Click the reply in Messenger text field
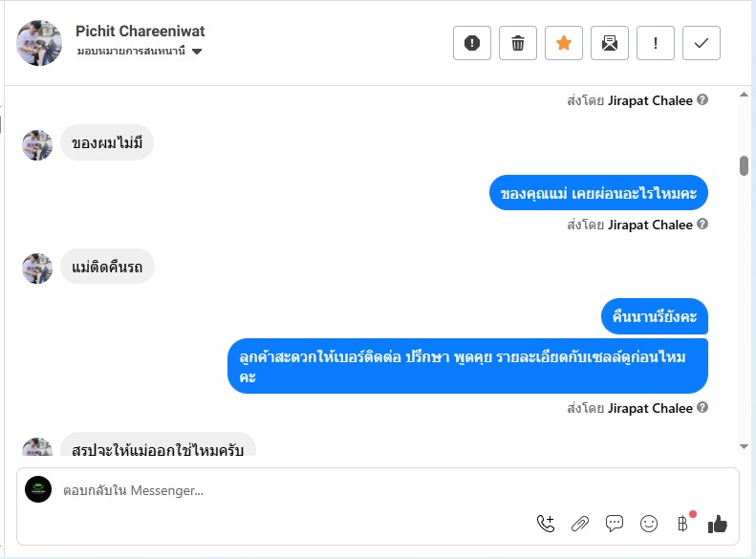This screenshot has width=756, height=559. coord(287,491)
